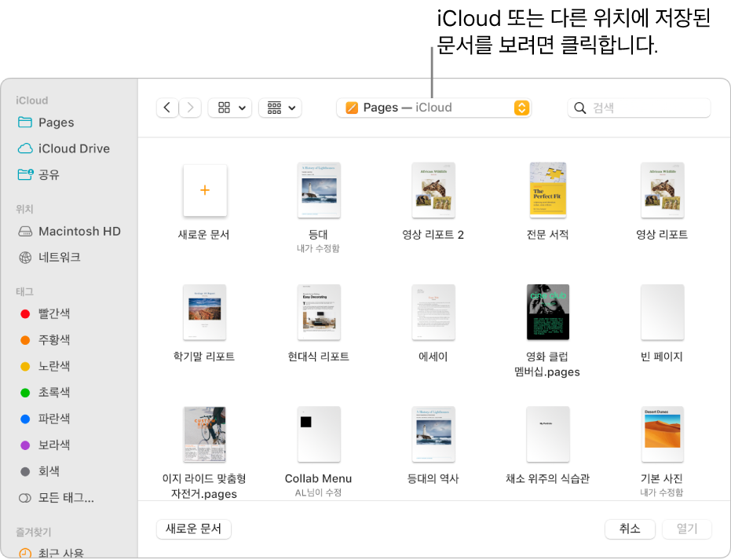
Task: Click the iCloud Drive cloud icon
Action: click(25, 148)
